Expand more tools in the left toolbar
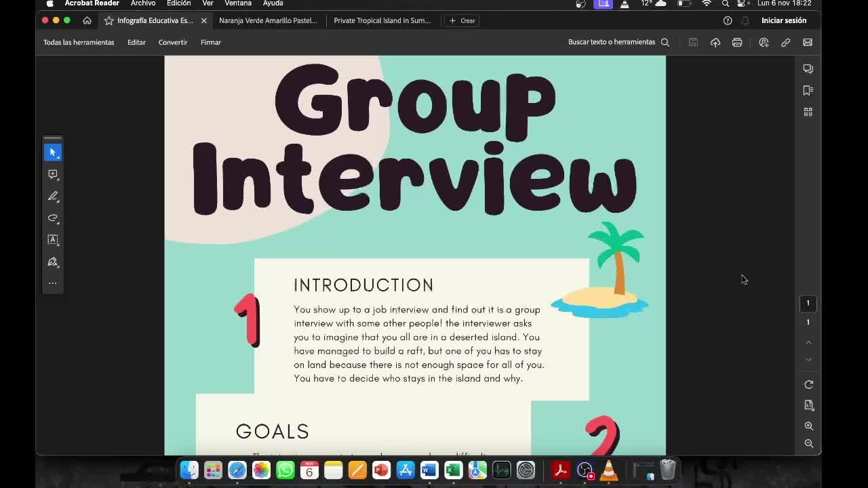Image resolution: width=868 pixels, height=488 pixels. tap(53, 283)
